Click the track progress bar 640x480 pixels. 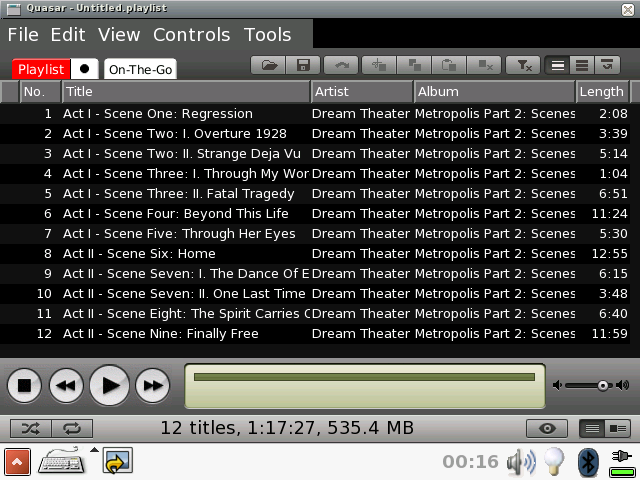pos(364,377)
